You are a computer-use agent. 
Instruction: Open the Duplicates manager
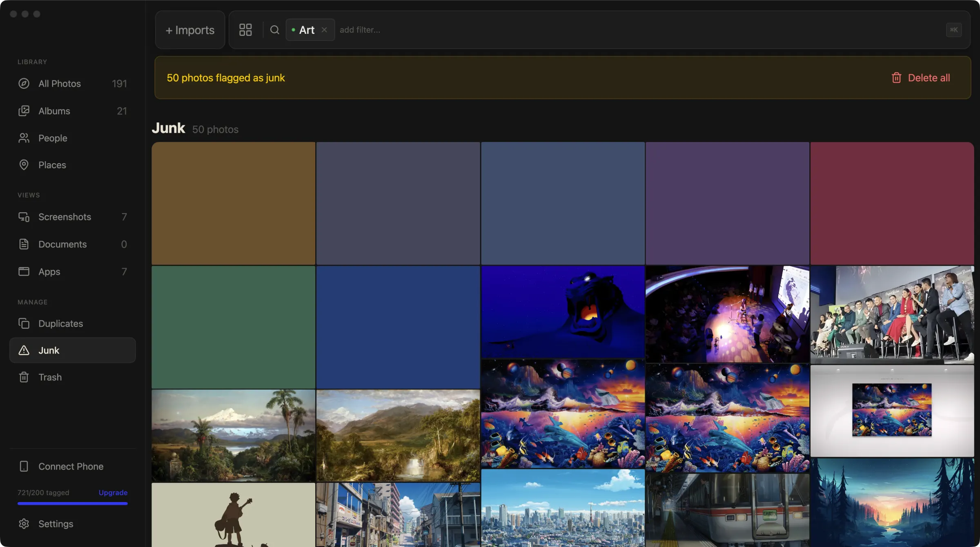pos(73,323)
